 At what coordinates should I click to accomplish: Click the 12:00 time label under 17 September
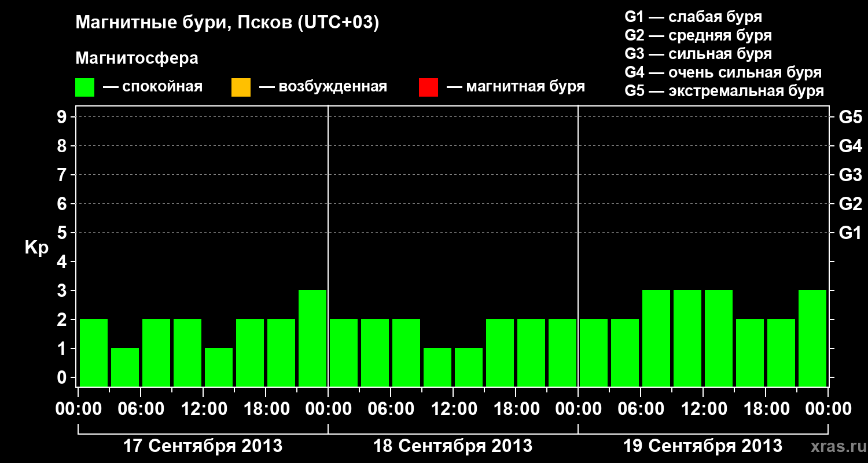click(x=203, y=410)
